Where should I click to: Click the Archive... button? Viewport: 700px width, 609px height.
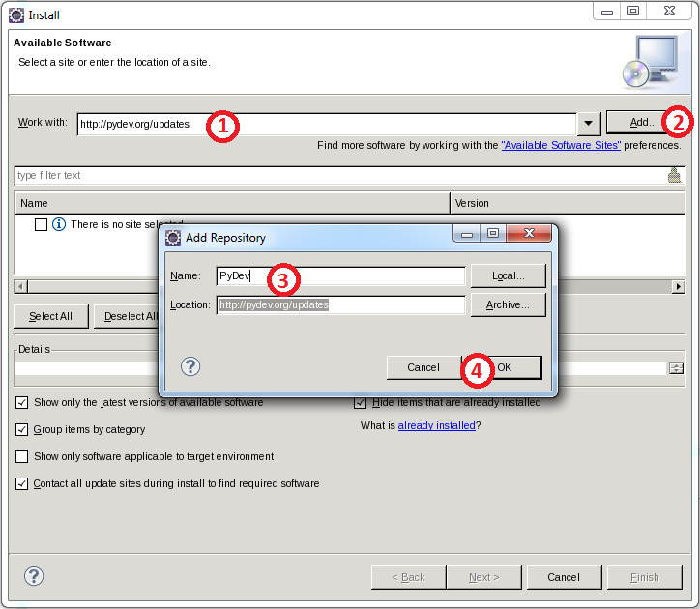tap(508, 304)
